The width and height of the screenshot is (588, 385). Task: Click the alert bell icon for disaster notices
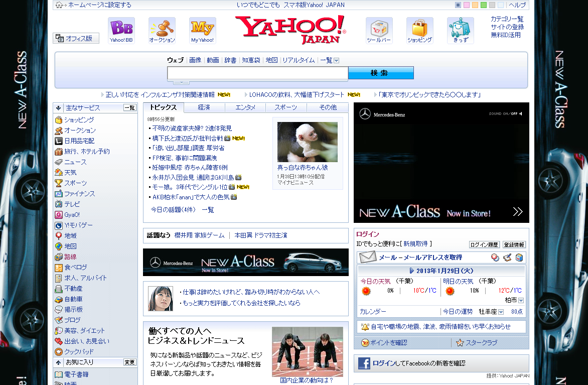tap(365, 326)
